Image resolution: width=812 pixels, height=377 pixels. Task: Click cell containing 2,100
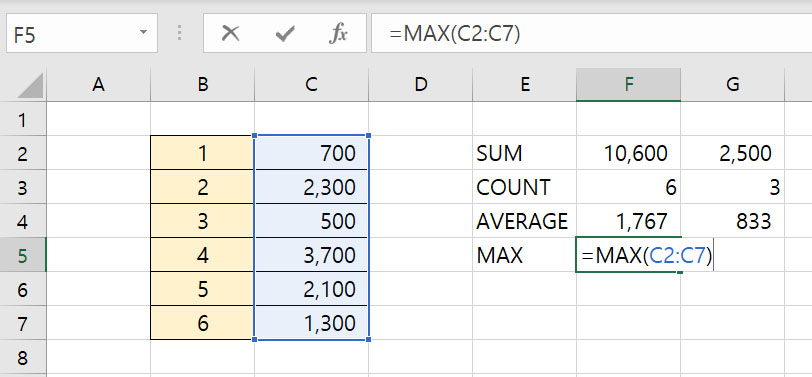click(x=311, y=289)
